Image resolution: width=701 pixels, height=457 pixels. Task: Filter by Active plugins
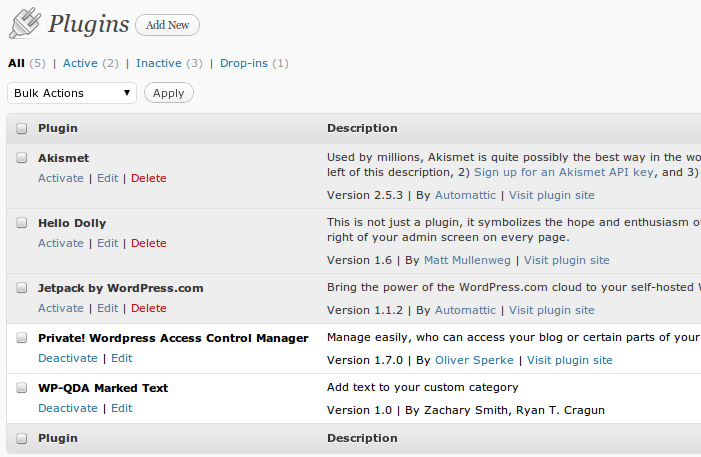[x=80, y=63]
